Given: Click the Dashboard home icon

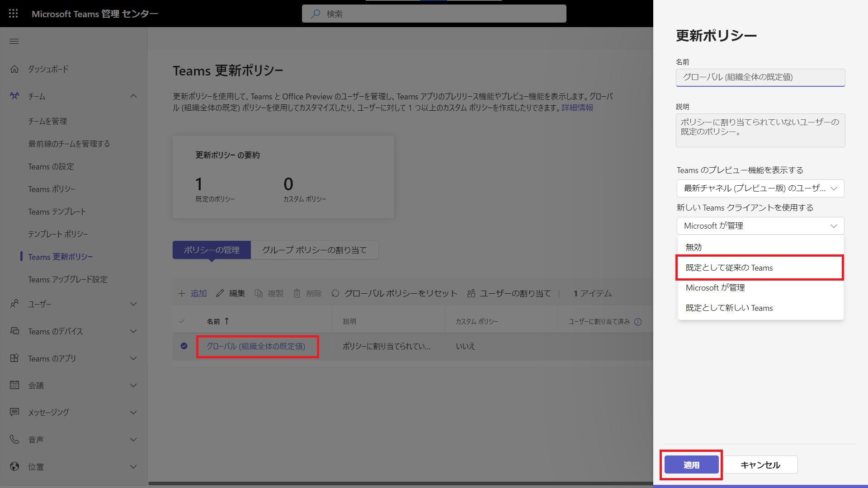Looking at the screenshot, I should [x=14, y=69].
